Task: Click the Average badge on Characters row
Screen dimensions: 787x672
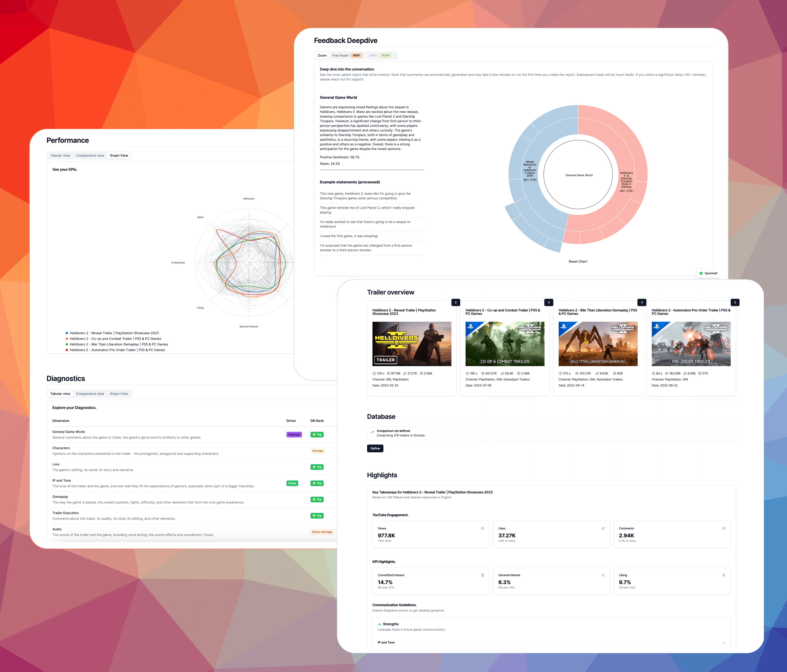Action: pyautogui.click(x=318, y=451)
